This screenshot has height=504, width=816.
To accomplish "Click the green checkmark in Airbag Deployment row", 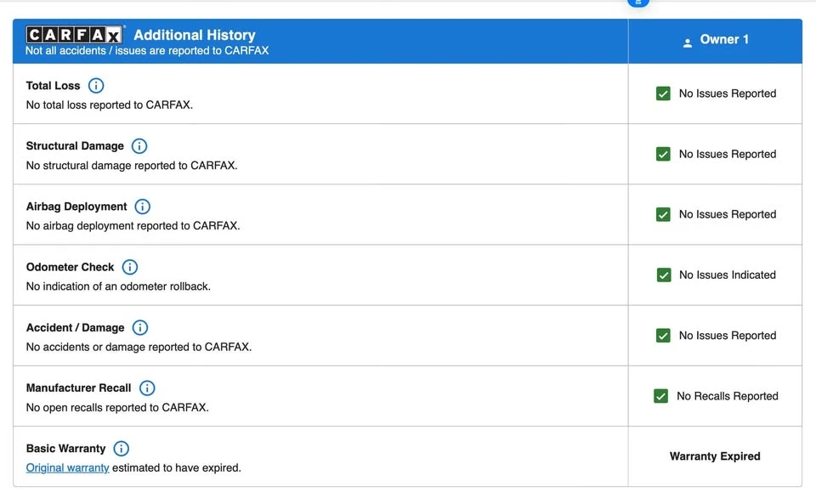I will point(663,214).
